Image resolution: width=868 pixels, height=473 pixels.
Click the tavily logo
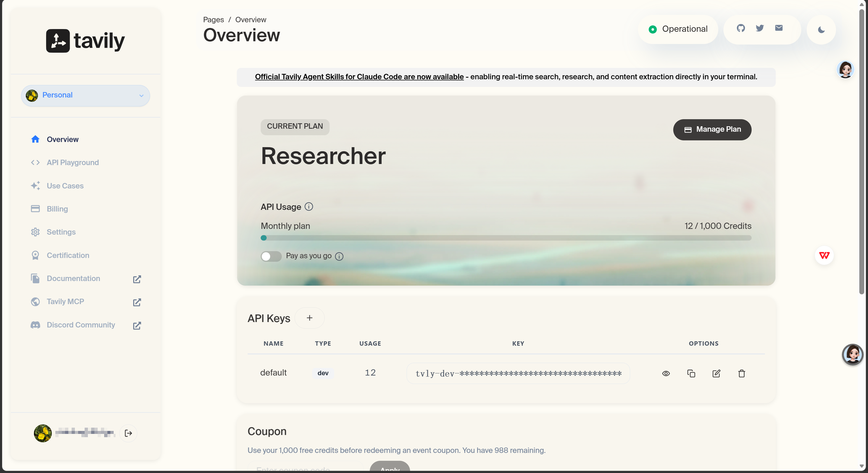tap(85, 41)
